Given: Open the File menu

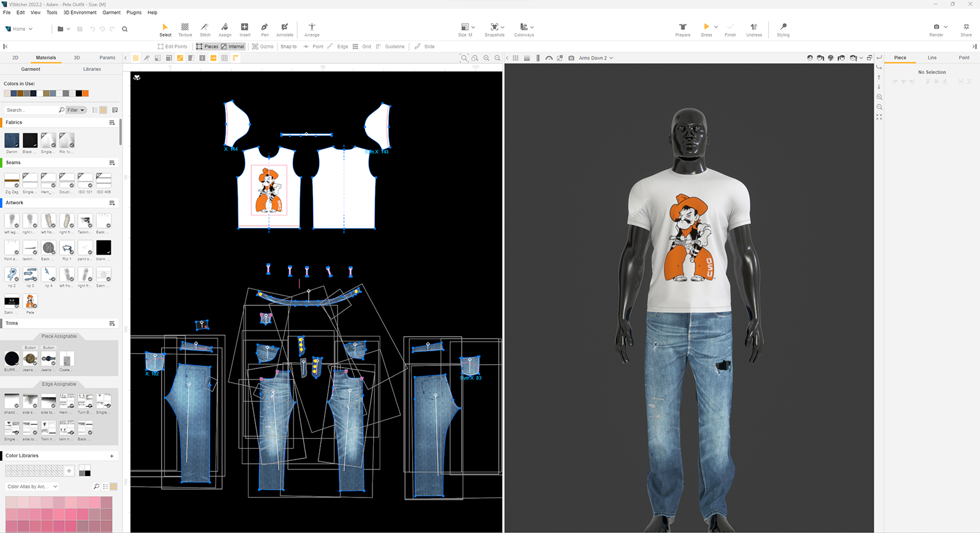Looking at the screenshot, I should [x=7, y=12].
